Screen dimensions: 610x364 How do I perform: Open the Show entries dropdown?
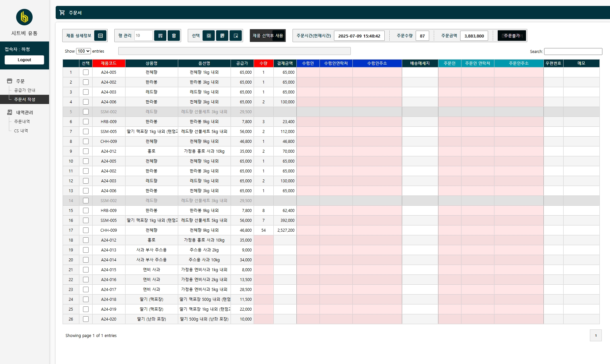point(83,51)
